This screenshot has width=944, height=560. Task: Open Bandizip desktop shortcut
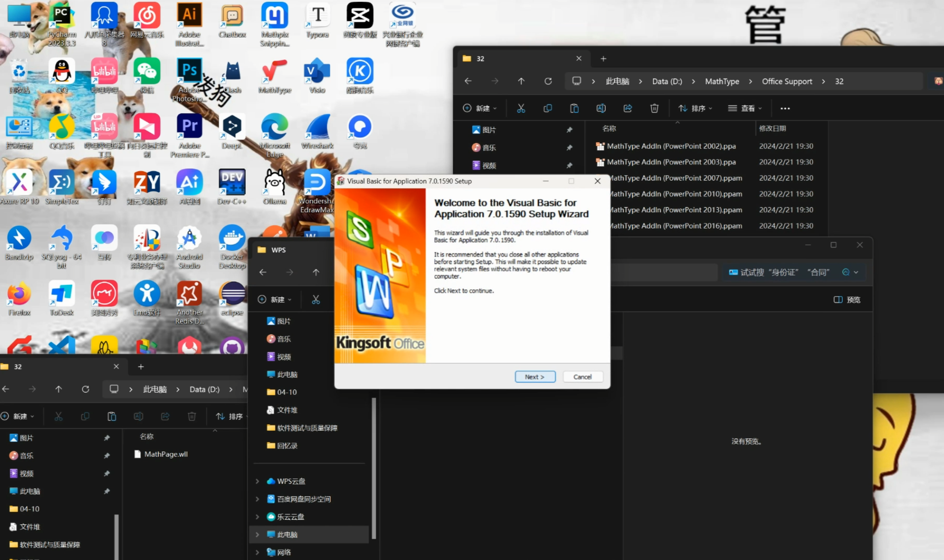[19, 243]
